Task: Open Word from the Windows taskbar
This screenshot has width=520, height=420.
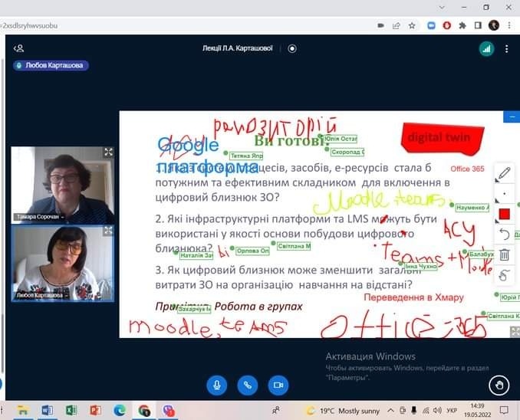Action: click(x=47, y=411)
